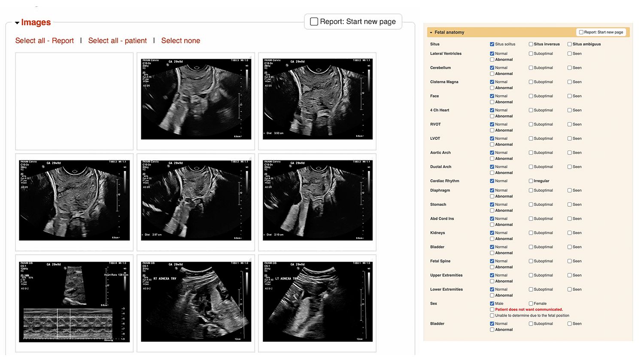This screenshot has width=644, height=362.
Task: Click Select all - Report link
Action: [45, 41]
